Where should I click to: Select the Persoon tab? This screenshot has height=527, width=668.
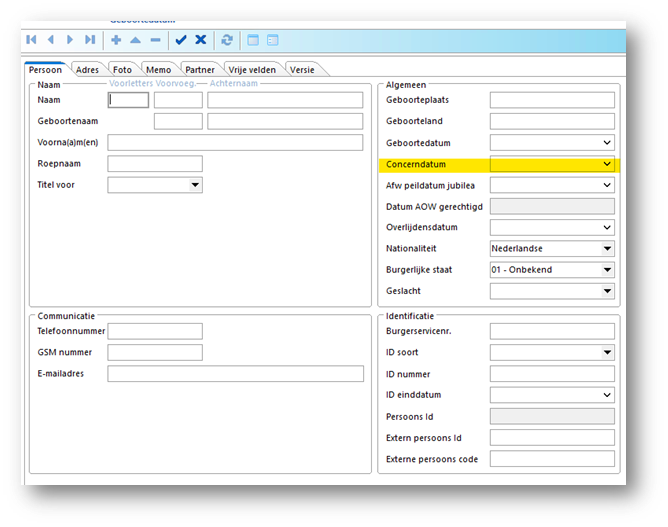click(x=45, y=70)
